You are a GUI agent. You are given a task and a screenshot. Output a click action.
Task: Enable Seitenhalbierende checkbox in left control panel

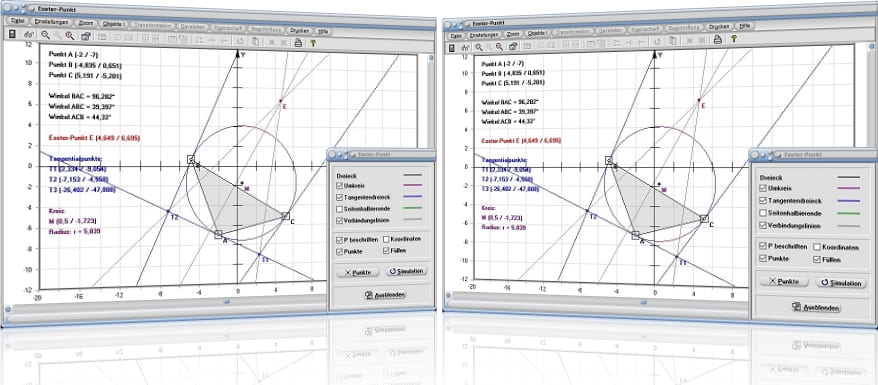340,209
